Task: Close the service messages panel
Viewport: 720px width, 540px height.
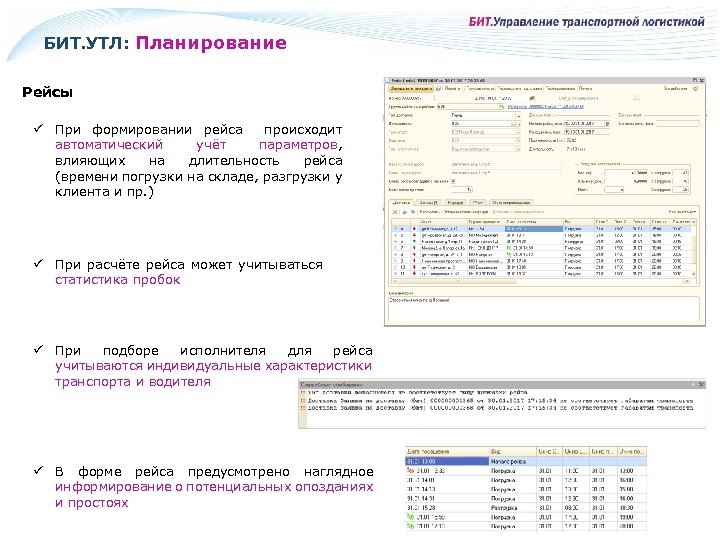Action: pyautogui.click(x=701, y=384)
